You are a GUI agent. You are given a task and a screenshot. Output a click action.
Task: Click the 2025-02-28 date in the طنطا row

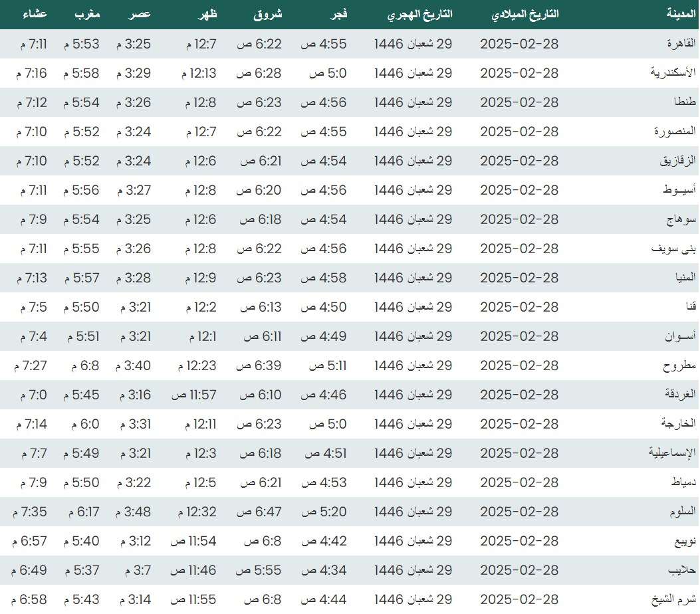[x=519, y=102]
